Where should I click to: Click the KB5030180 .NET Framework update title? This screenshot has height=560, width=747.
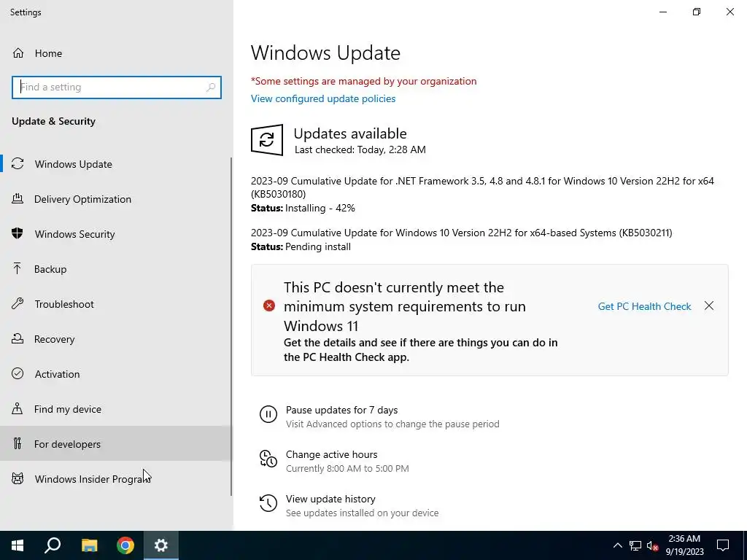point(483,187)
